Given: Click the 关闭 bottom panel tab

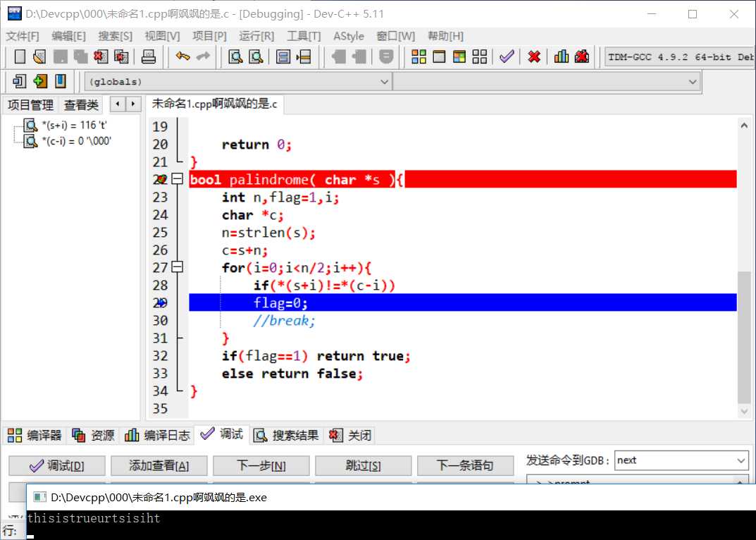Looking at the screenshot, I should [350, 435].
